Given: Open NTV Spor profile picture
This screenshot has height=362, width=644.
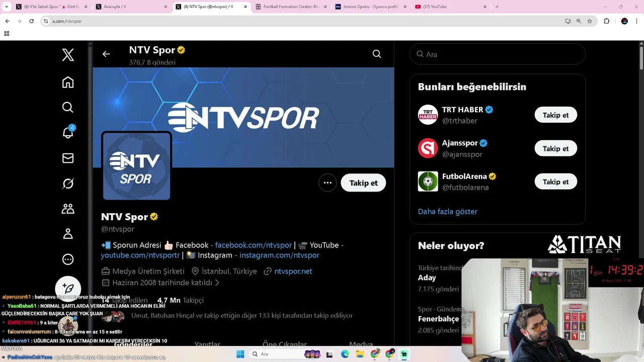Looking at the screenshot, I should point(136,166).
